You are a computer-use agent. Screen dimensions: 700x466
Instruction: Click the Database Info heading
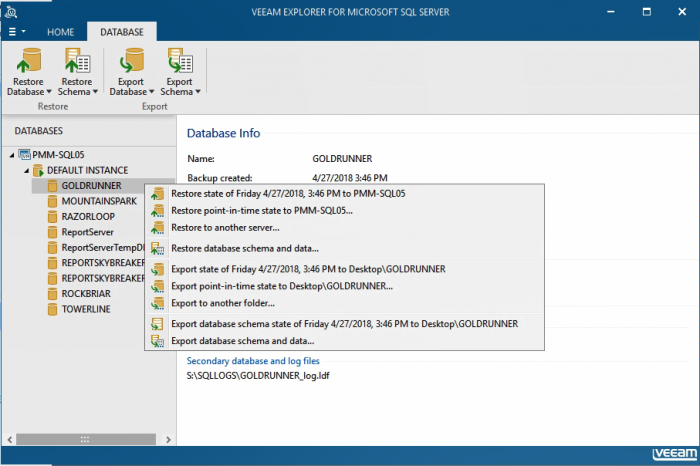223,133
